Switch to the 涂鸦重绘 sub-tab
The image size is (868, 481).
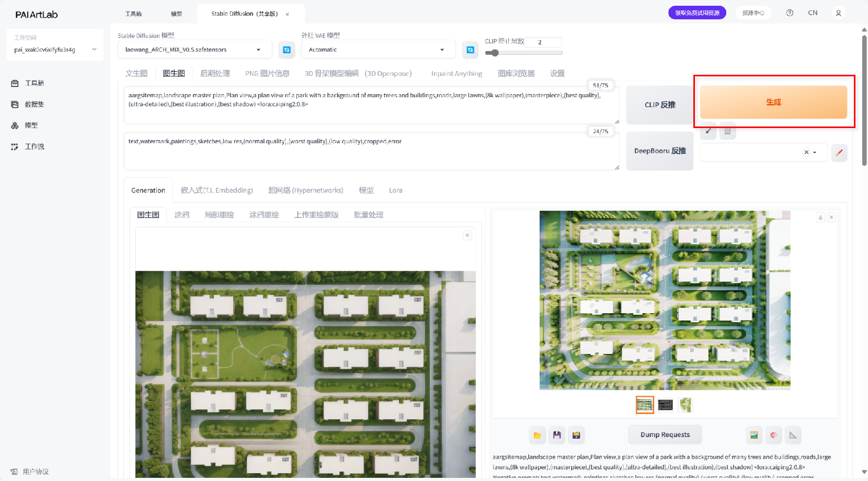(x=264, y=215)
